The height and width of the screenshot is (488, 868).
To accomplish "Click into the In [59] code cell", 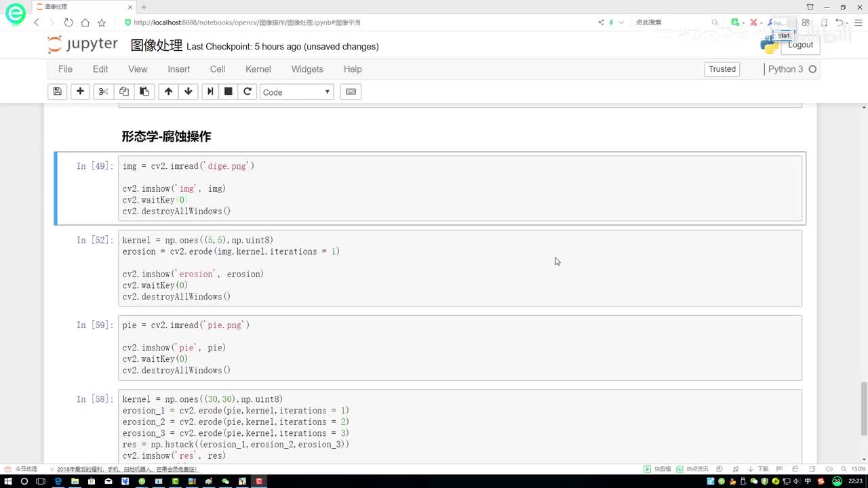I will click(x=460, y=348).
